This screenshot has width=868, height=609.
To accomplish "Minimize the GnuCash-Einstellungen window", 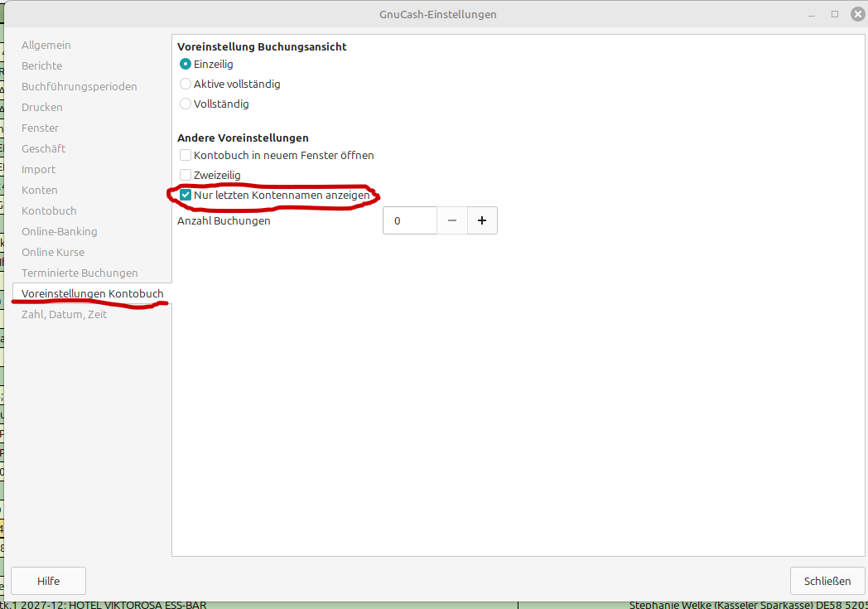I will [x=812, y=14].
